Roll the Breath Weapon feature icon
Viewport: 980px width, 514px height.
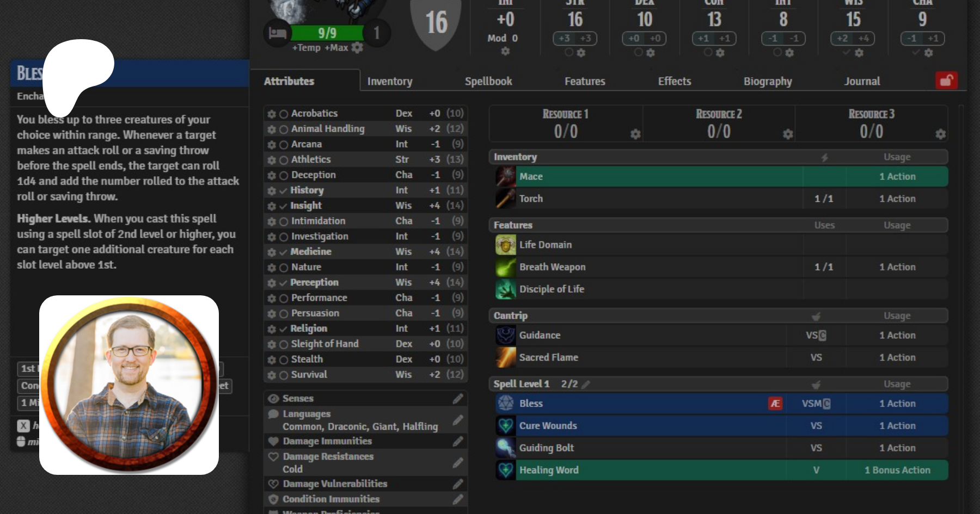[x=505, y=267]
